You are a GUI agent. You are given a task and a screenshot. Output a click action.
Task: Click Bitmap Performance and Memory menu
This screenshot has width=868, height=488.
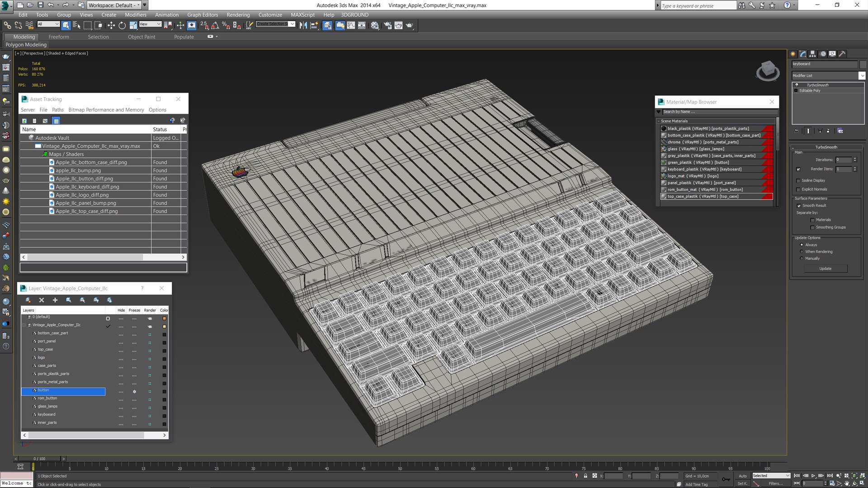point(106,110)
